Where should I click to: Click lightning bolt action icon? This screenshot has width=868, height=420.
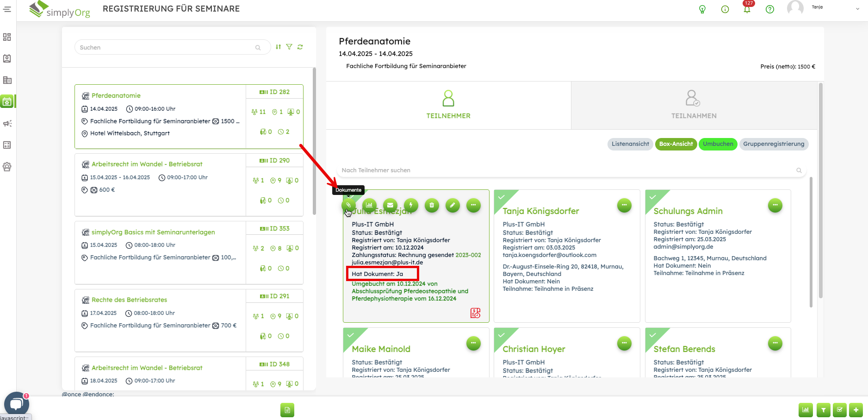[x=411, y=205]
